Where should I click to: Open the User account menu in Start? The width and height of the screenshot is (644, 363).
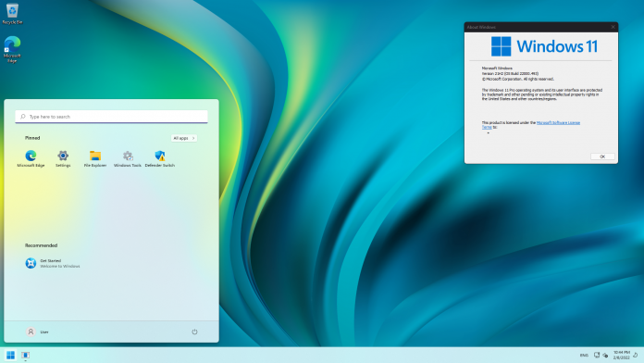(37, 332)
